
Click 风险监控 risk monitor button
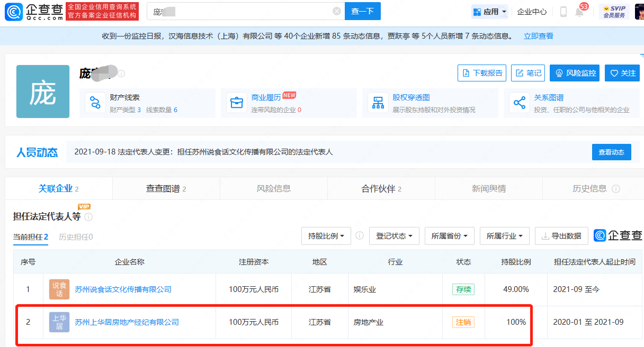(575, 73)
